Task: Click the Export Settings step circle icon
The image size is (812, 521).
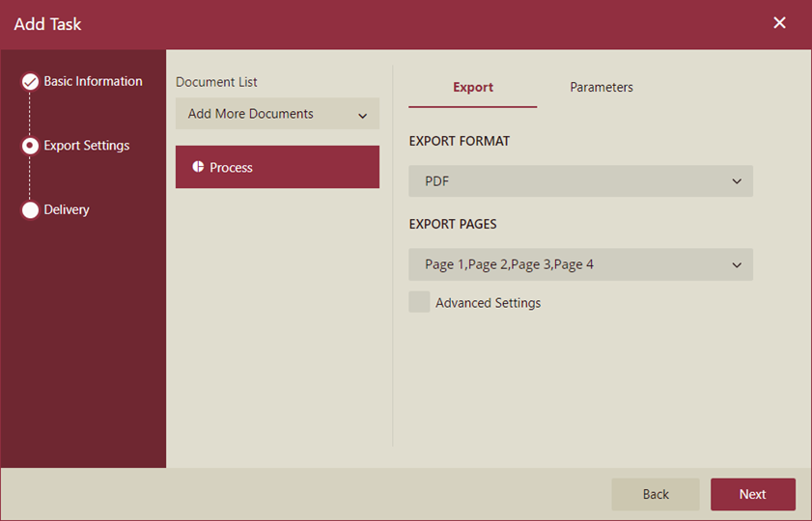Action: coord(30,146)
